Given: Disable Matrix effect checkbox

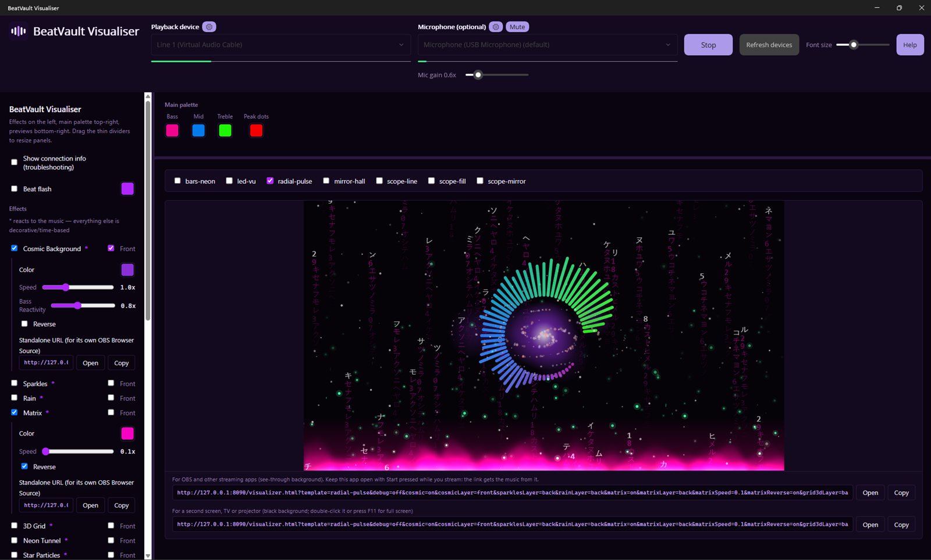Looking at the screenshot, I should (x=15, y=412).
